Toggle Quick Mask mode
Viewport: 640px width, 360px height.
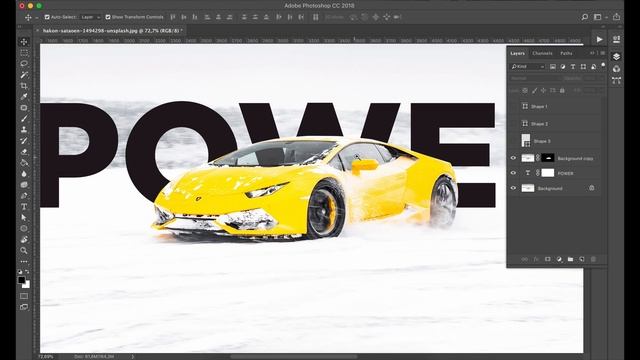(24, 296)
